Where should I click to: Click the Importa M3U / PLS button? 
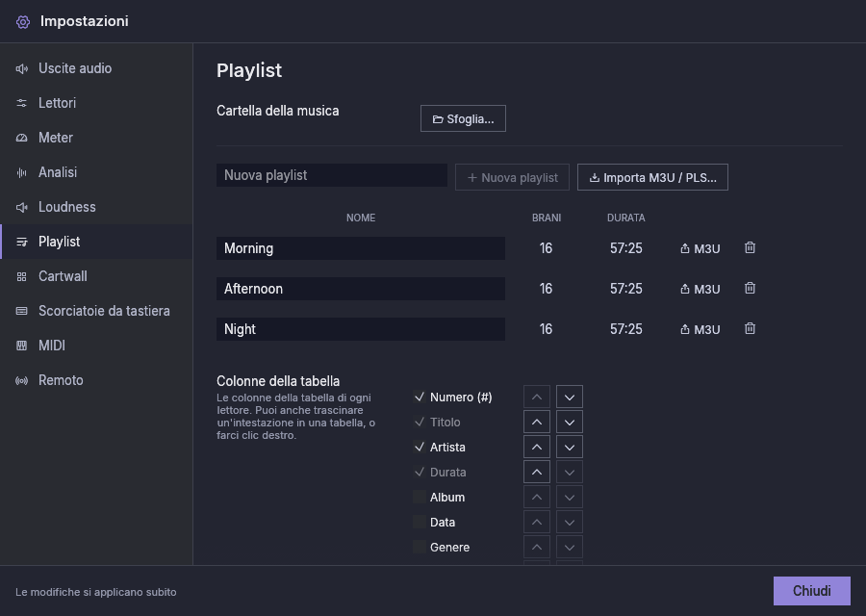coord(652,177)
